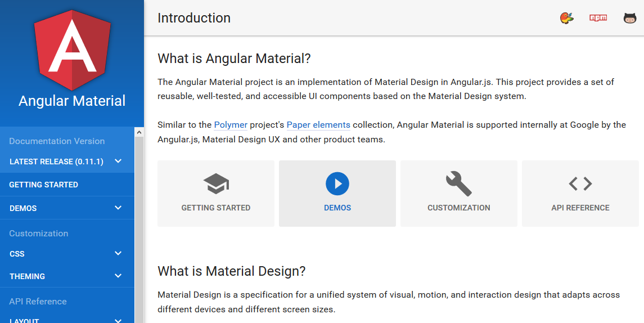Select CSS in the sidebar menu
Viewport: 644px width, 323px height.
click(17, 254)
